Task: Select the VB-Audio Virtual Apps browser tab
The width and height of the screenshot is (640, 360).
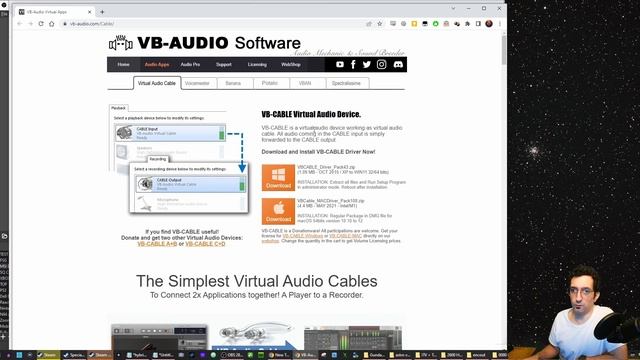Action: click(54, 12)
